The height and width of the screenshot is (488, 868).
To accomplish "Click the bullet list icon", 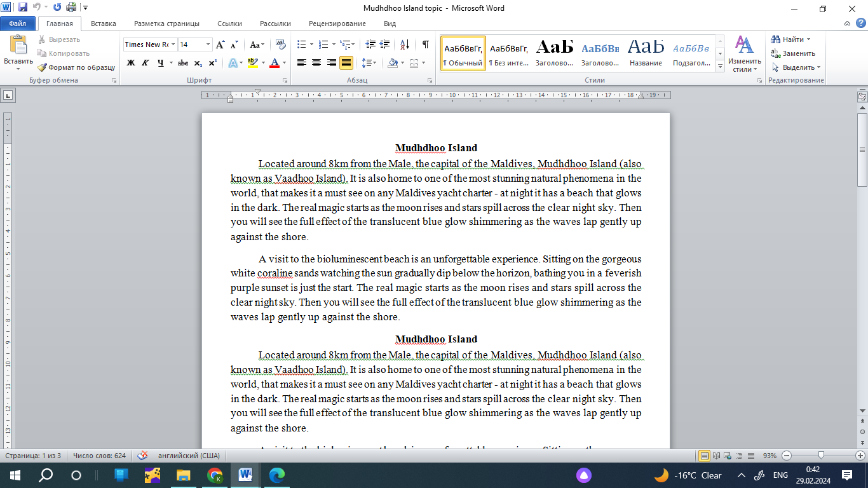I will [x=301, y=44].
